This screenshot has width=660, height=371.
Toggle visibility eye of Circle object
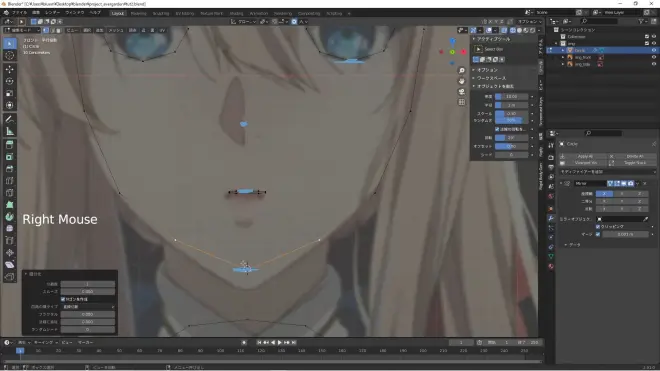pos(654,50)
